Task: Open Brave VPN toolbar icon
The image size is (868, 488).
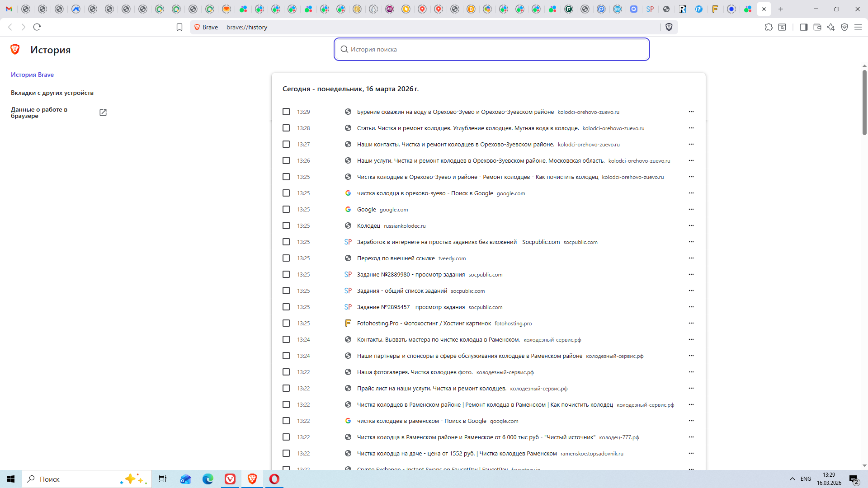Action: (844, 27)
